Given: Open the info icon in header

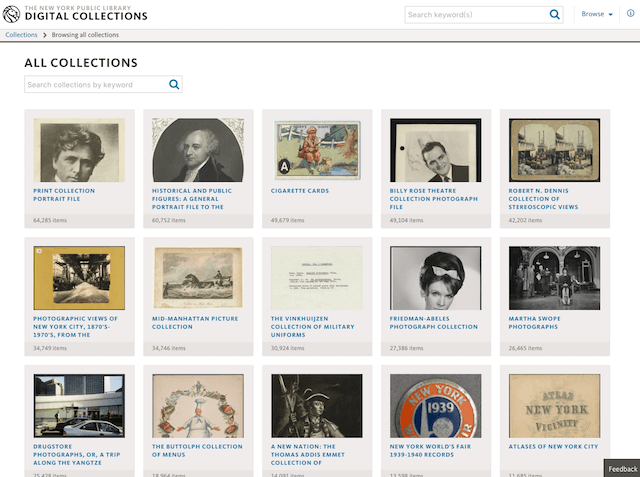Looking at the screenshot, I should 631,13.
